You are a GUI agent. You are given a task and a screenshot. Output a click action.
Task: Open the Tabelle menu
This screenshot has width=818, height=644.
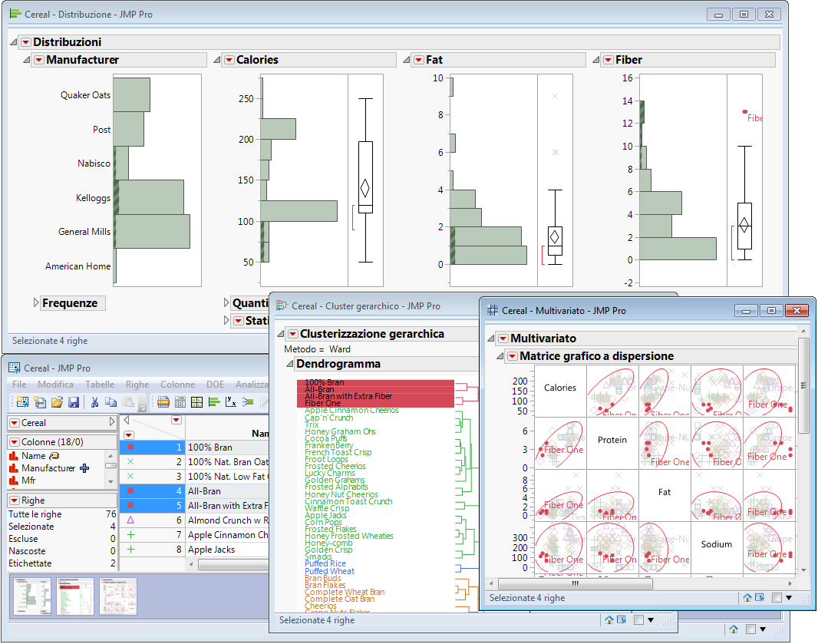click(100, 384)
